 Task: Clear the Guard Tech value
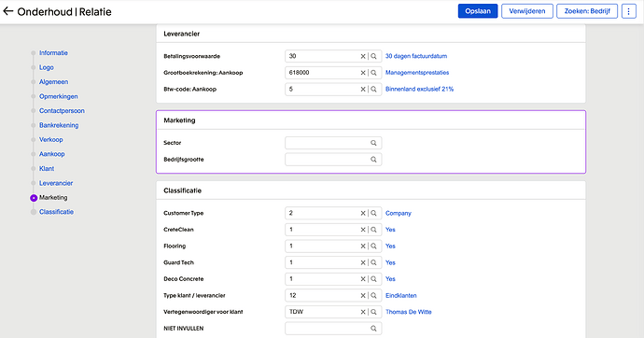(x=363, y=262)
